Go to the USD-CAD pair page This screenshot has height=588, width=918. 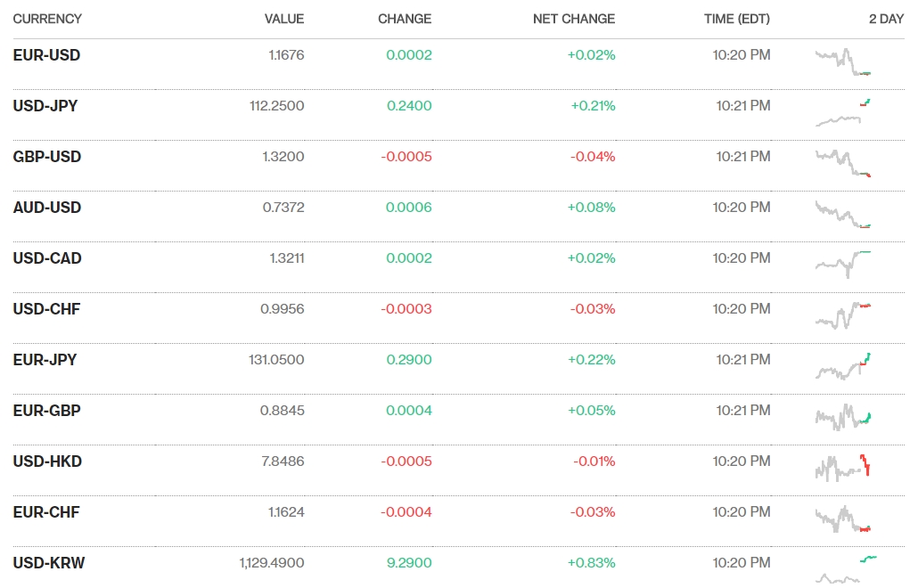pyautogui.click(x=47, y=258)
